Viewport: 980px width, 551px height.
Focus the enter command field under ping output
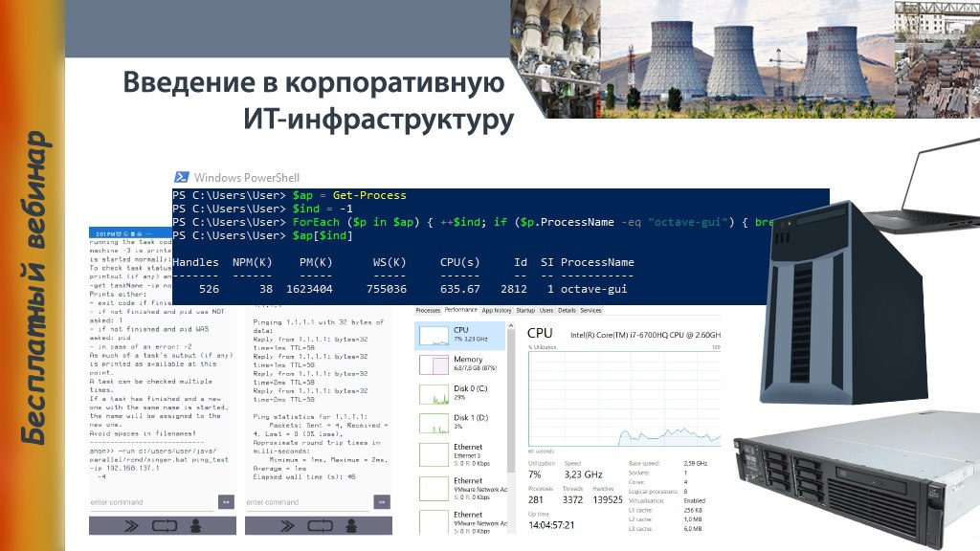[x=307, y=502]
